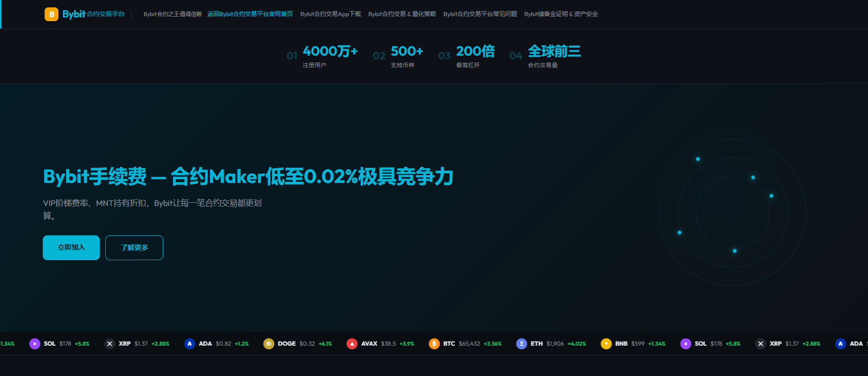Click the AVAX change "+3.9%"
868x376 pixels.
coord(407,344)
